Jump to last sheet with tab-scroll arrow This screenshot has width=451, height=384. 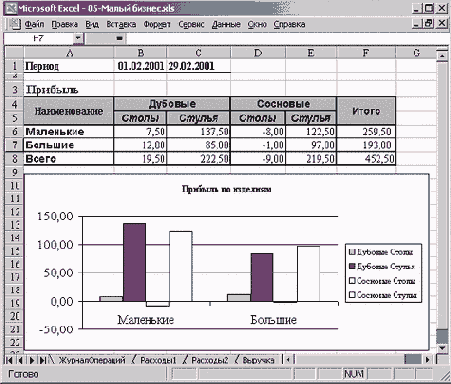[43, 360]
